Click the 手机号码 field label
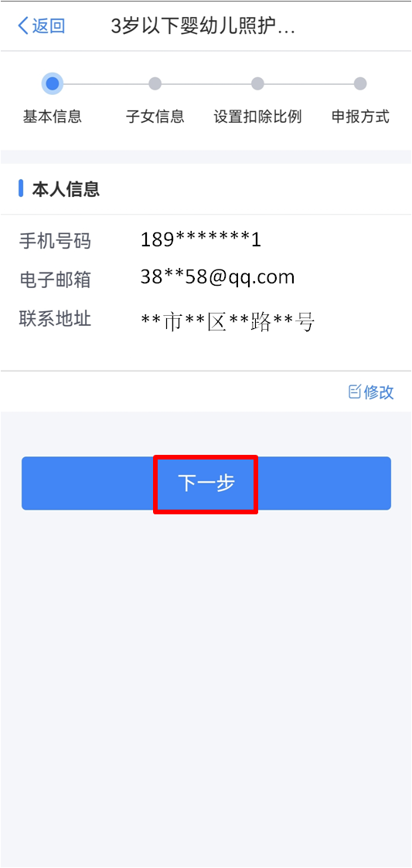The width and height of the screenshot is (412, 868). click(x=55, y=241)
